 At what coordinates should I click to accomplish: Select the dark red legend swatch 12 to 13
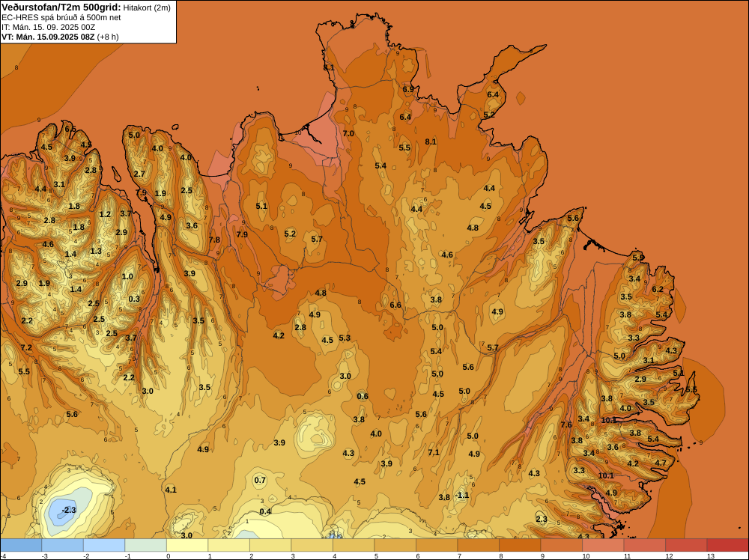686,545
